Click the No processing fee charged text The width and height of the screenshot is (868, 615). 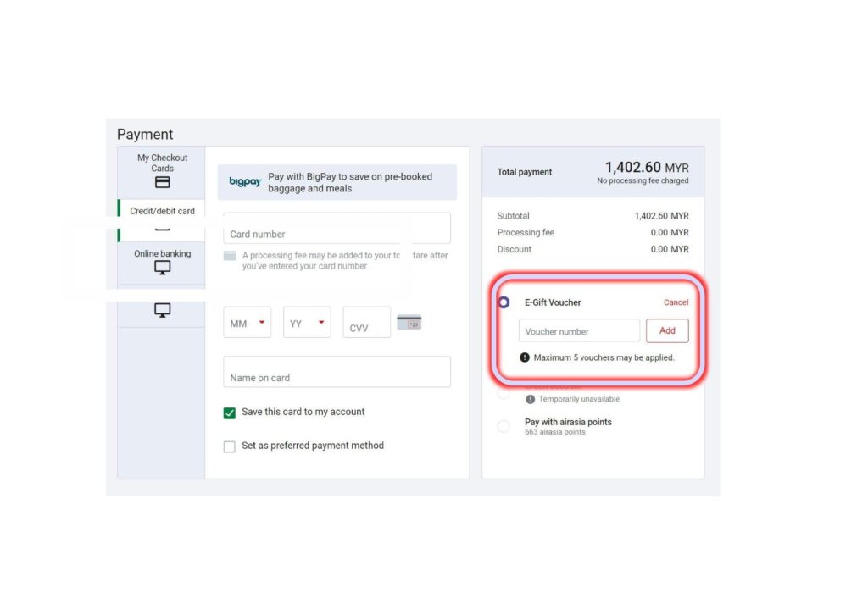[643, 180]
